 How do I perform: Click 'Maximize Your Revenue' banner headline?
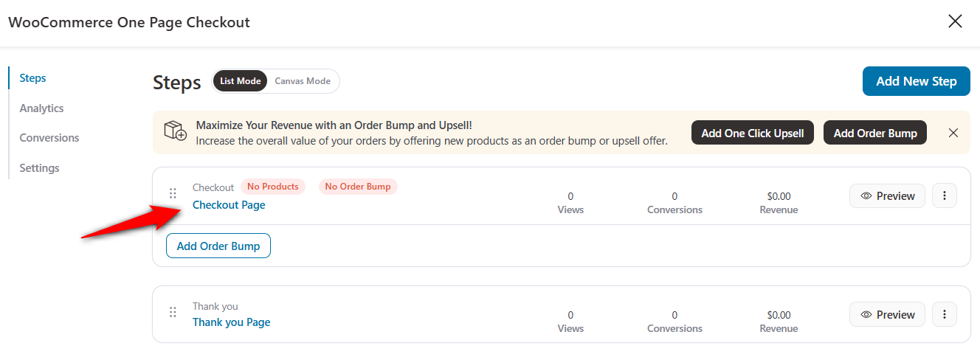click(334, 125)
